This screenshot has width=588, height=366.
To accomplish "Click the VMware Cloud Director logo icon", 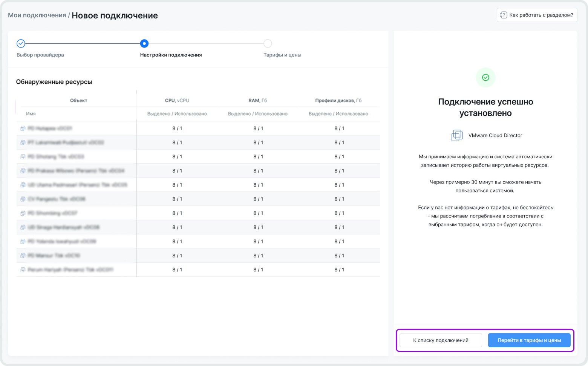I will coord(457,135).
